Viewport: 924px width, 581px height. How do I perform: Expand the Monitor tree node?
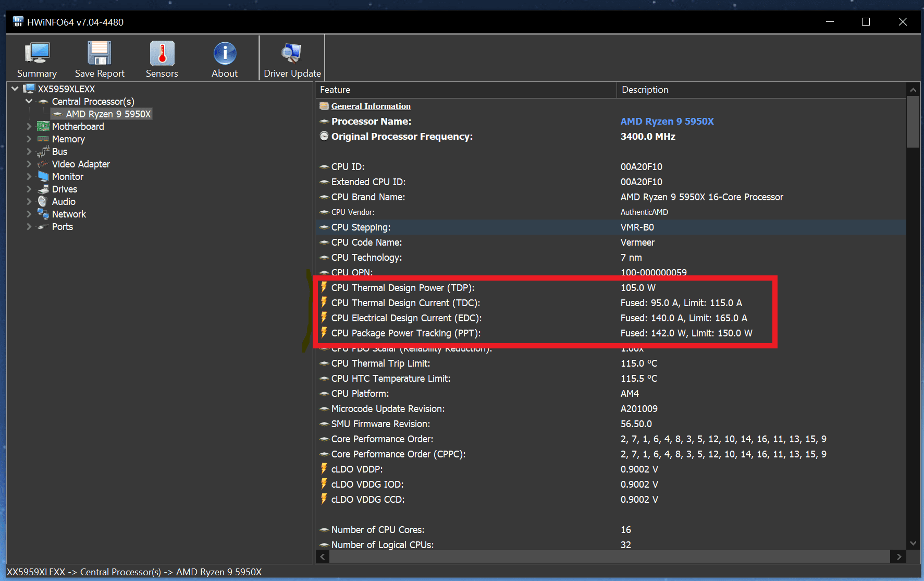29,176
